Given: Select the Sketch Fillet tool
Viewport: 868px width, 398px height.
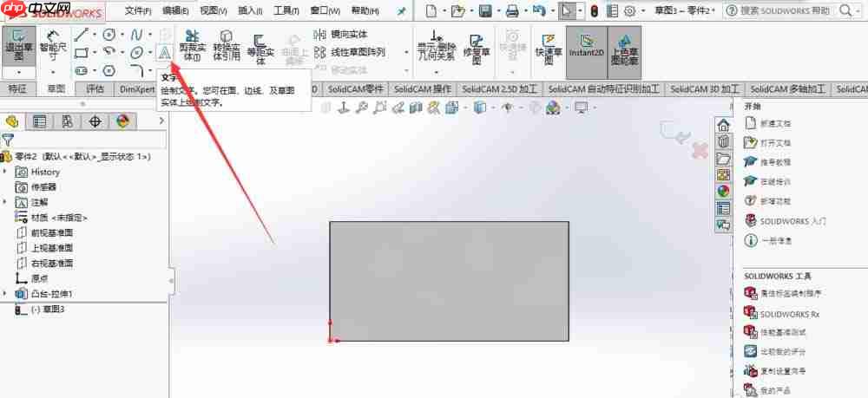Looking at the screenshot, I should coord(137,70).
